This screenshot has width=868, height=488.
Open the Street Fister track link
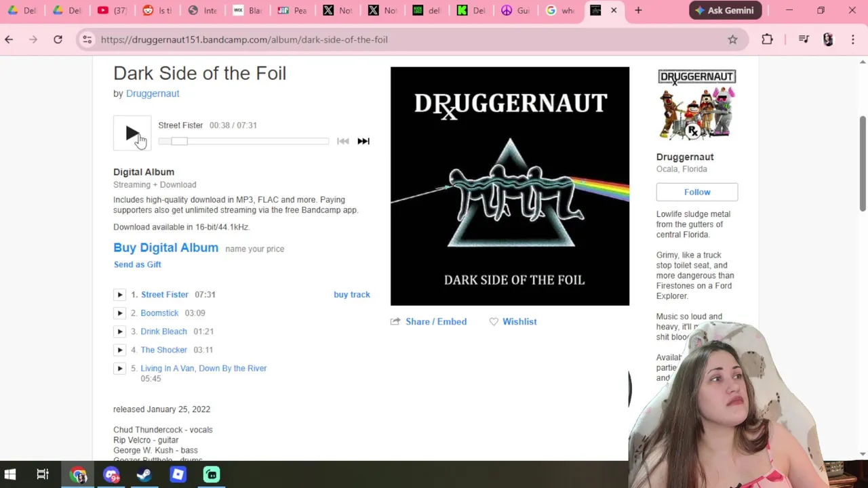click(165, 295)
